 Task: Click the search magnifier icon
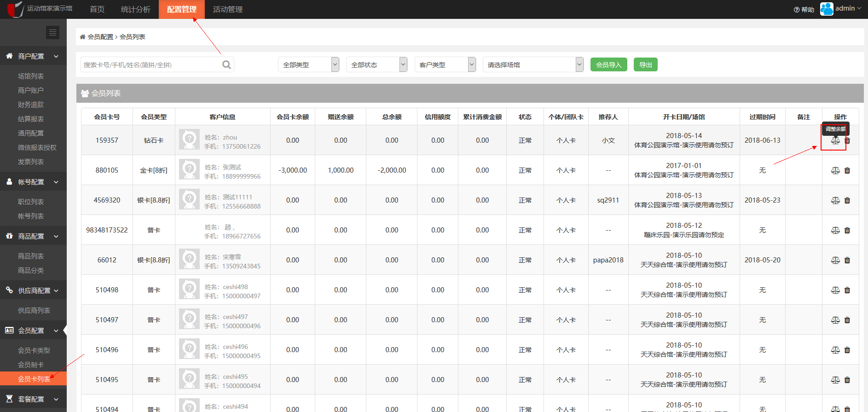tap(226, 65)
